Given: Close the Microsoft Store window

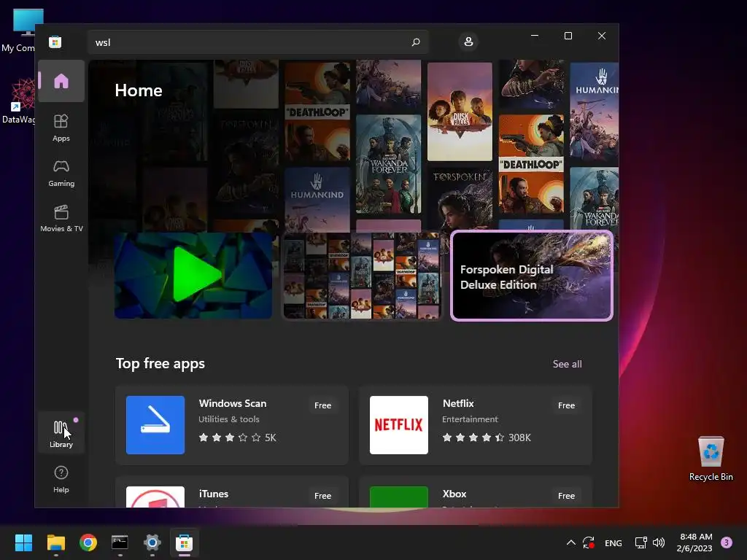Looking at the screenshot, I should tap(602, 36).
